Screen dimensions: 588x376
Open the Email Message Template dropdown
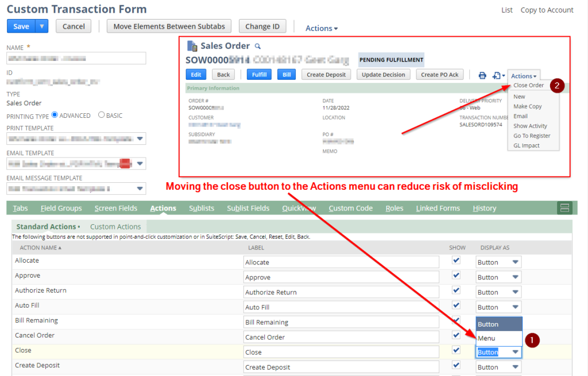(140, 189)
